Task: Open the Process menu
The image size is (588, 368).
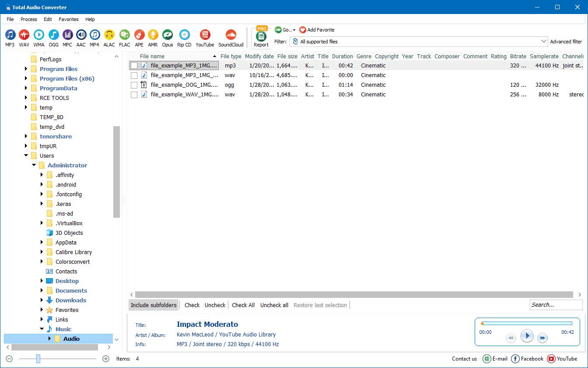Action: (x=29, y=19)
